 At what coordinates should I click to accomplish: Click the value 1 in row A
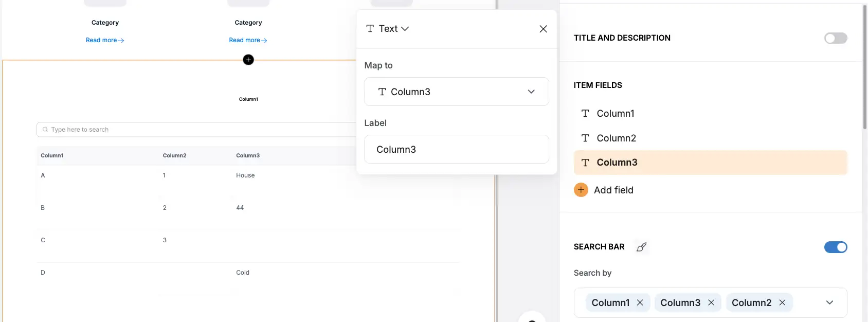pos(164,175)
